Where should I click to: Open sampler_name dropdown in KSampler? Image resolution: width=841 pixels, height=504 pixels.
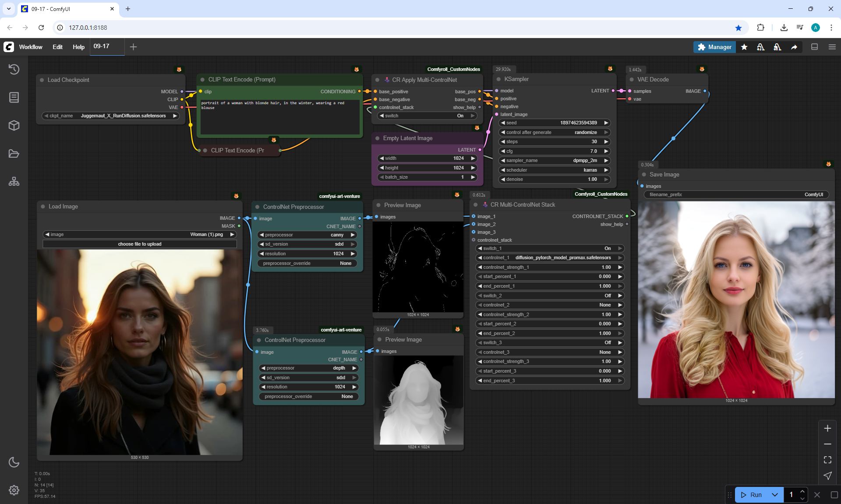pyautogui.click(x=554, y=160)
